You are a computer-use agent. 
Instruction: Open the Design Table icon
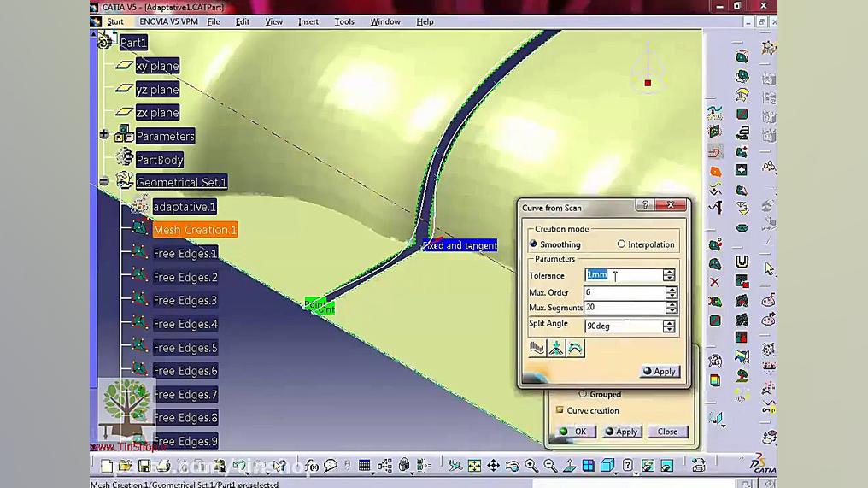[364, 466]
